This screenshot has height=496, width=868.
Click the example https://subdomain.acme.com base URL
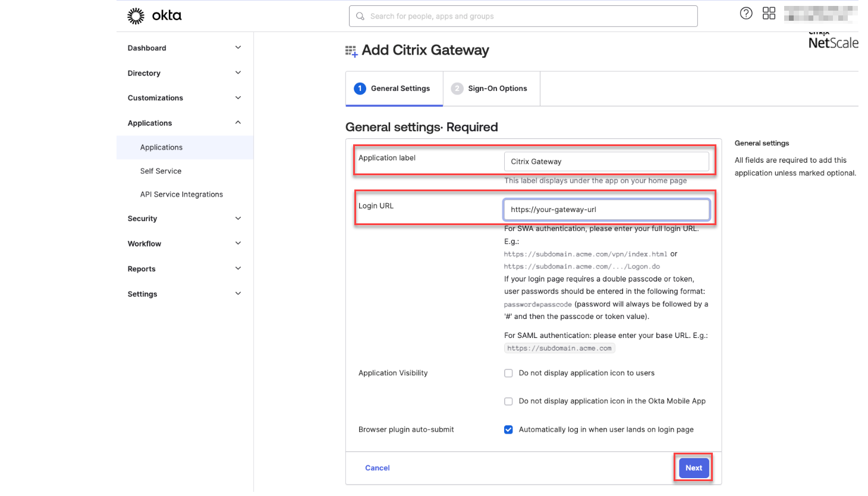point(559,349)
